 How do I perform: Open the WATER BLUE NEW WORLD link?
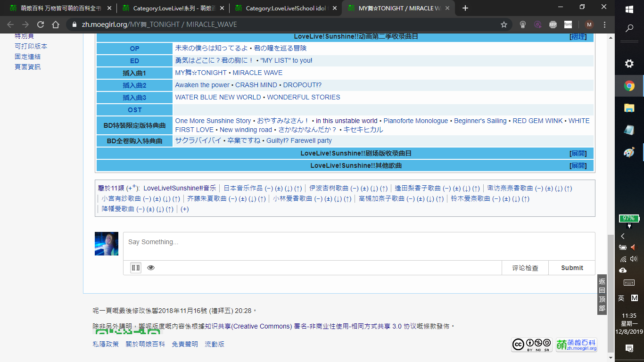coord(218,97)
